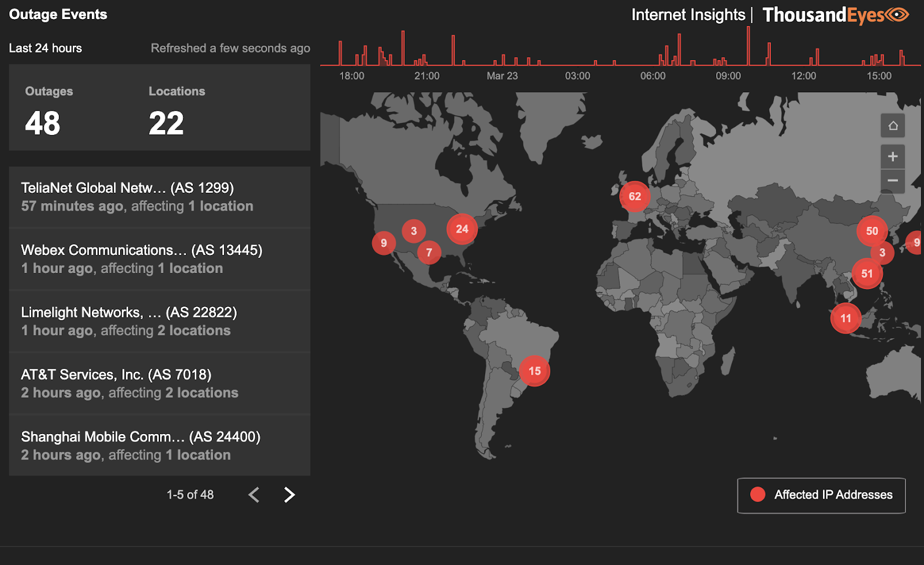Select the 9 outage marker in western US
Screen dimensions: 924x565
click(x=383, y=243)
